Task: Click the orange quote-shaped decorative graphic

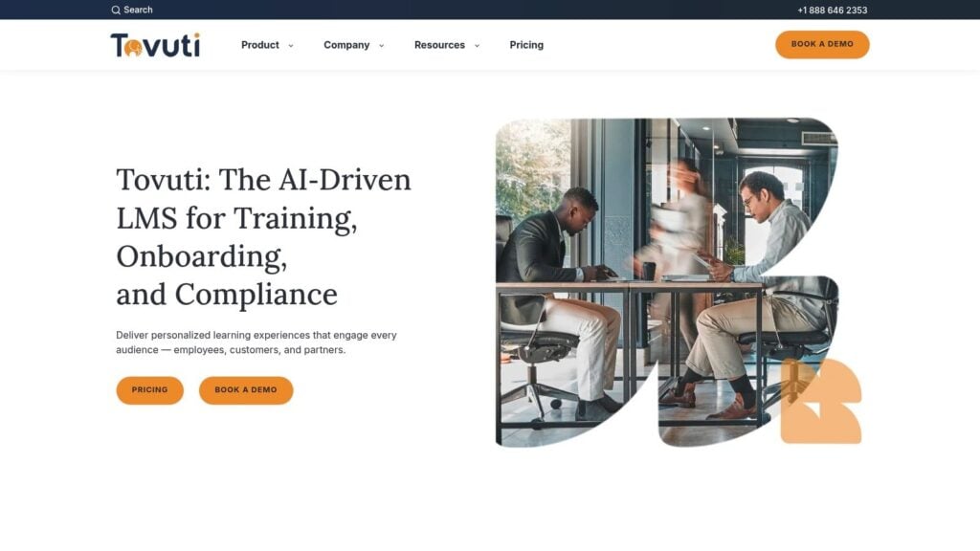Action: pos(820,401)
